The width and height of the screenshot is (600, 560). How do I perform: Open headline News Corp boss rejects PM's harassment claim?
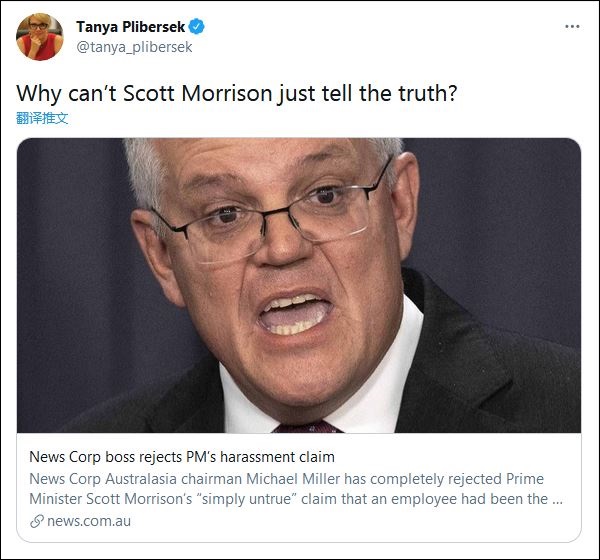[182, 457]
